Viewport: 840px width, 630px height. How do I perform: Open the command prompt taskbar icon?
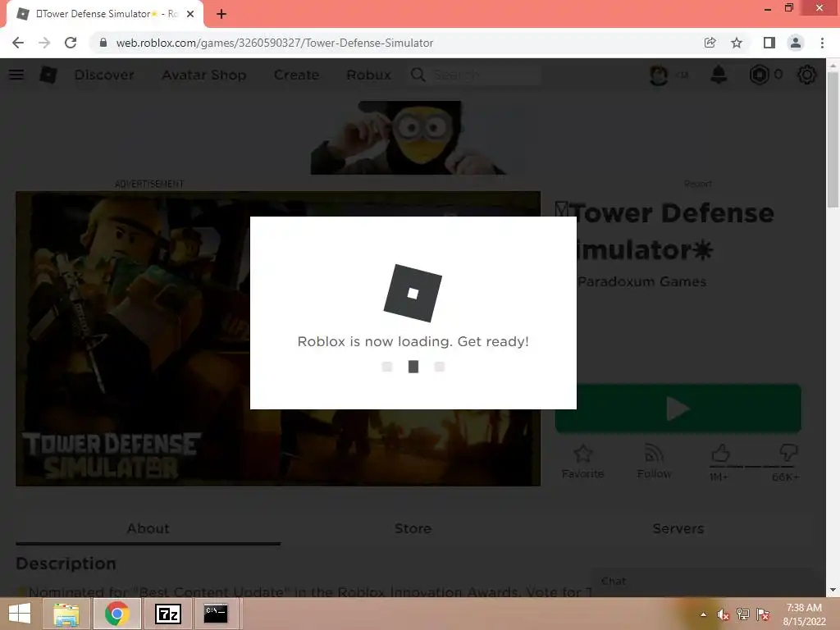216,614
